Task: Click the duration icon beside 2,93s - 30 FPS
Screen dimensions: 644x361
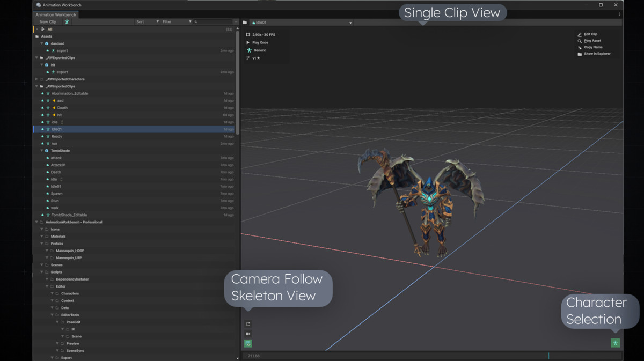Action: click(x=248, y=34)
